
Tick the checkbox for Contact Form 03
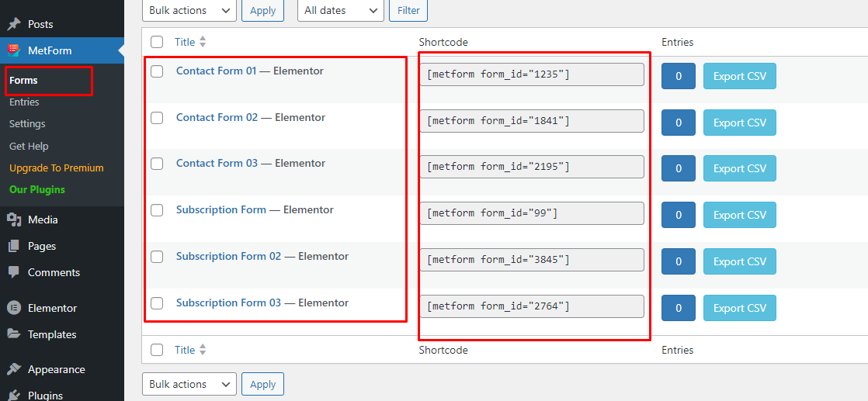pyautogui.click(x=157, y=164)
